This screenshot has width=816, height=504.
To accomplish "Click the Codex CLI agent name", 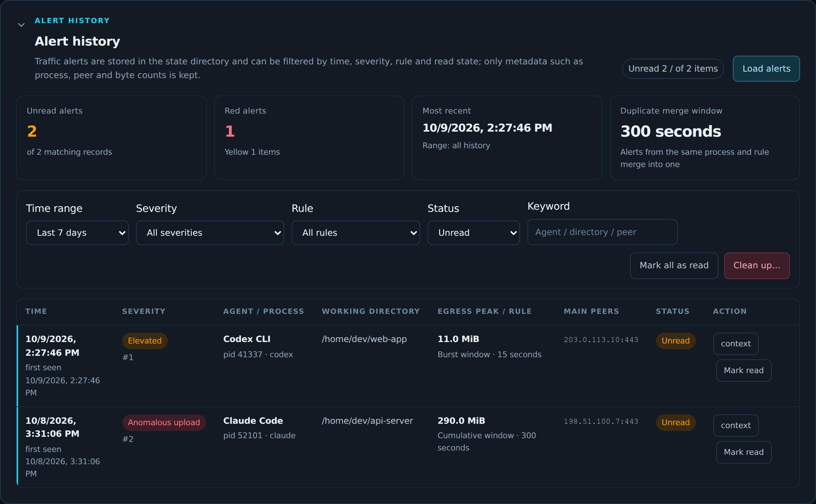I will pos(247,339).
